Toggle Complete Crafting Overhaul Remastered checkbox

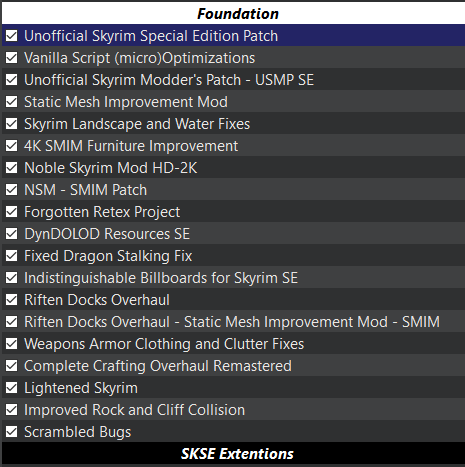click(x=12, y=365)
